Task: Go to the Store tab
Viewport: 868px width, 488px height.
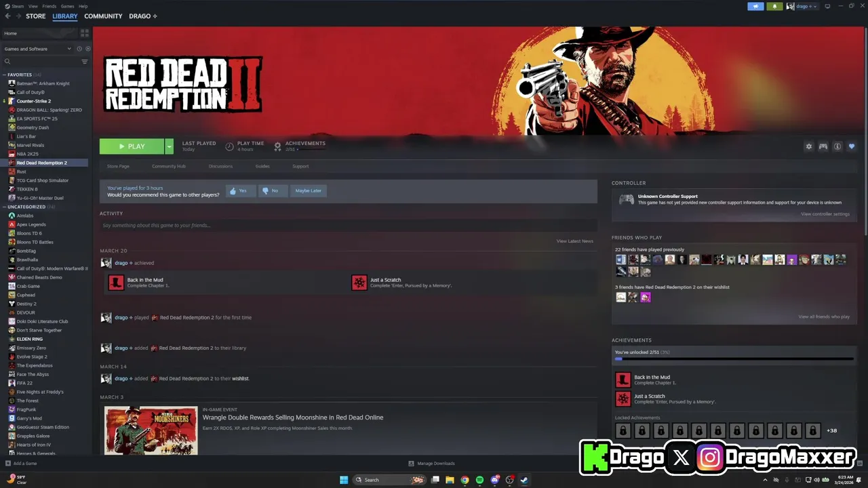Action: 36,16
